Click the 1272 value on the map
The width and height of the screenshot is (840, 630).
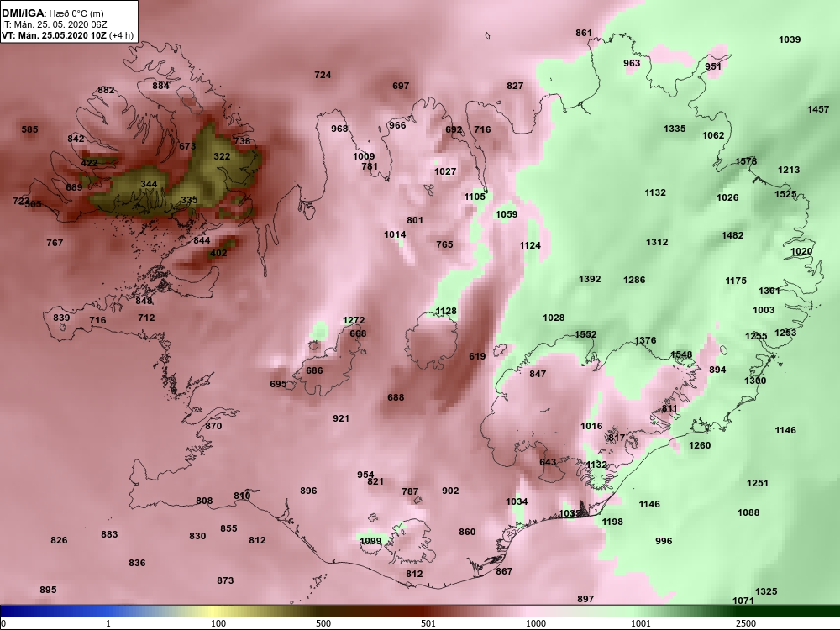click(x=354, y=320)
